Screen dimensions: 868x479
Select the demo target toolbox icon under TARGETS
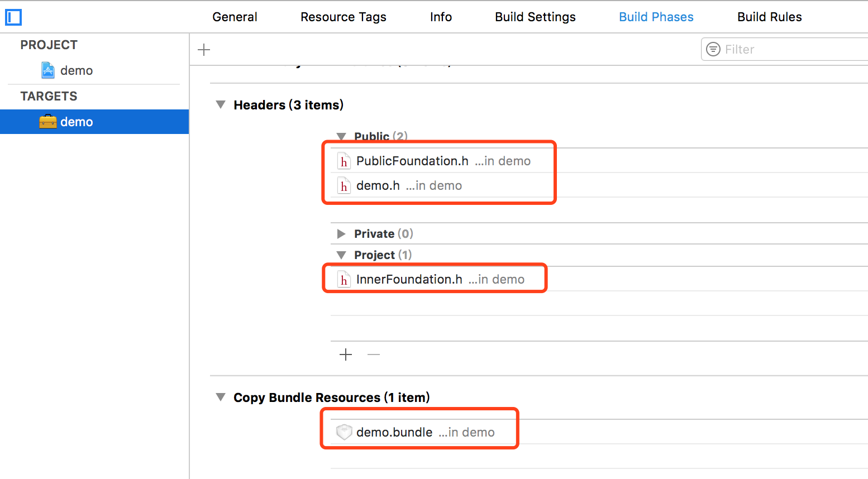tap(49, 121)
